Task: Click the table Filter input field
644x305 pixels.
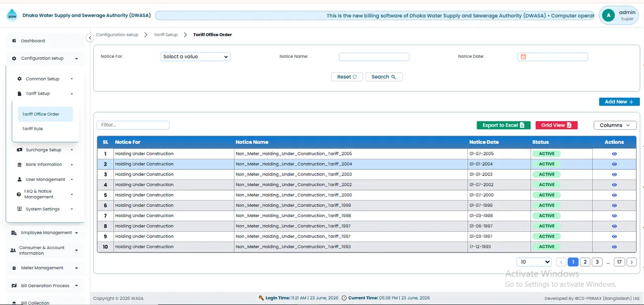Action: coord(133,125)
